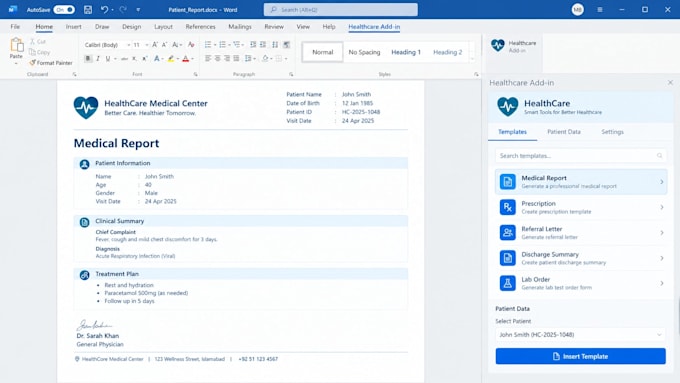Open the Select Patient John Smith dropdown
The width and height of the screenshot is (680, 383).
coord(580,334)
